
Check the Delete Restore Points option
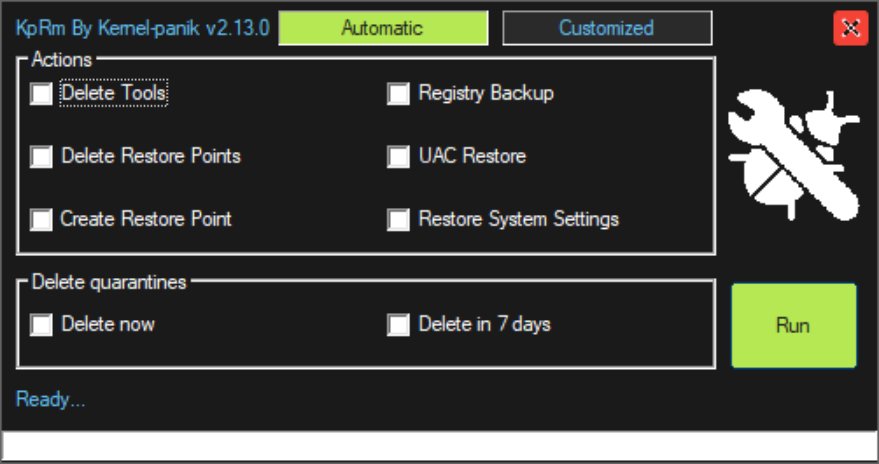pos(41,157)
